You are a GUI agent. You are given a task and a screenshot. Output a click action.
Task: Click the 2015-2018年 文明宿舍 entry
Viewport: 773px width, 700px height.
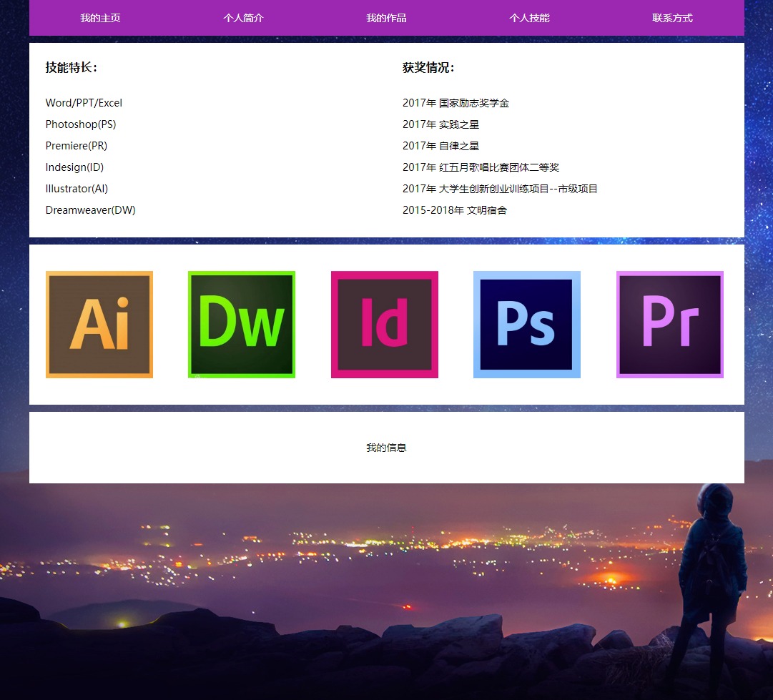click(454, 210)
